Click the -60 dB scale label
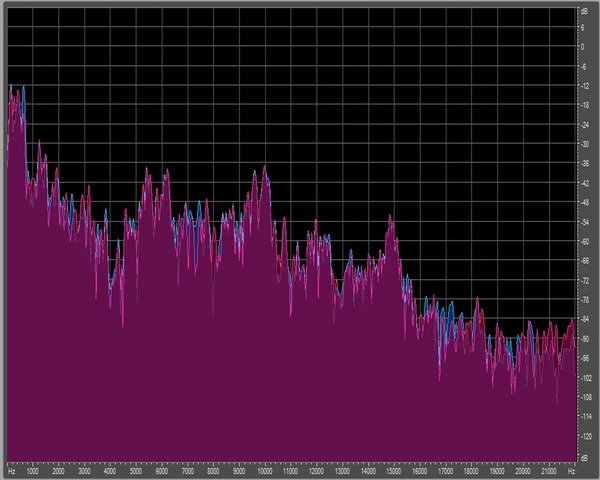The width and height of the screenshot is (600, 480). 584,242
